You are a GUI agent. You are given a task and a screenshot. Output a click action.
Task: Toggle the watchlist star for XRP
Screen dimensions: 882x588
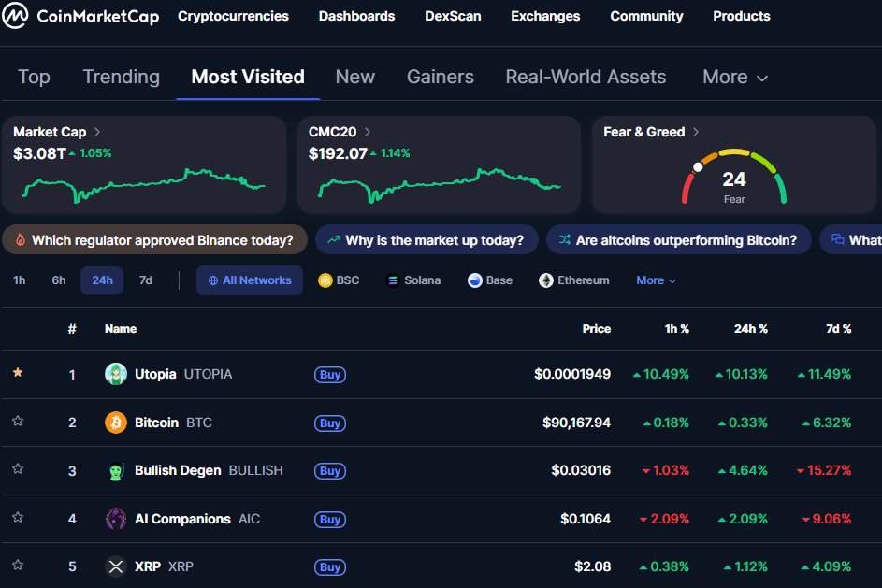17,566
